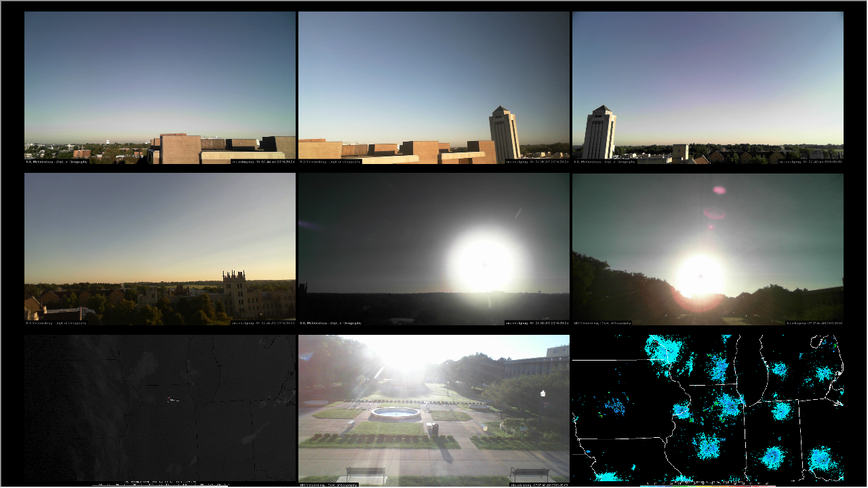Image resolution: width=868 pixels, height=488 pixels.
Task: Select the rooftop view with the tall tower on its right
Action: [x=434, y=88]
